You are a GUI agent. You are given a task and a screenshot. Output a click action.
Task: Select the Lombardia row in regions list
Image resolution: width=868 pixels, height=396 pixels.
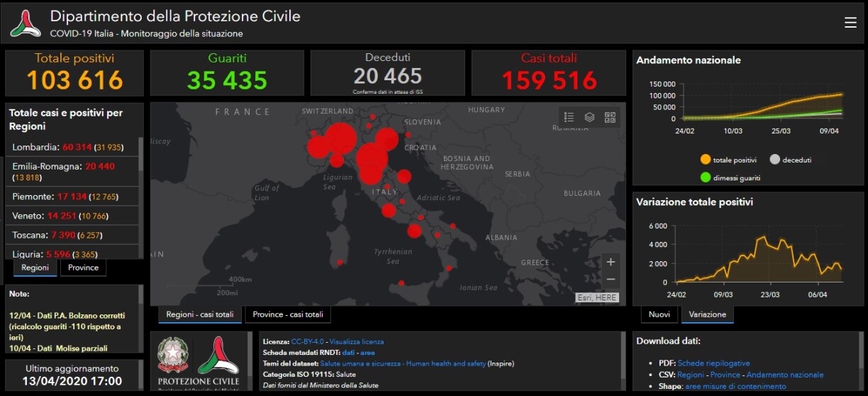point(71,147)
